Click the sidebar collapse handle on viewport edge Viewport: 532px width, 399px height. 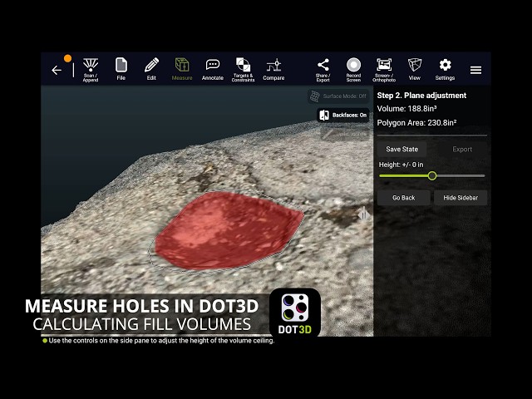click(x=364, y=214)
